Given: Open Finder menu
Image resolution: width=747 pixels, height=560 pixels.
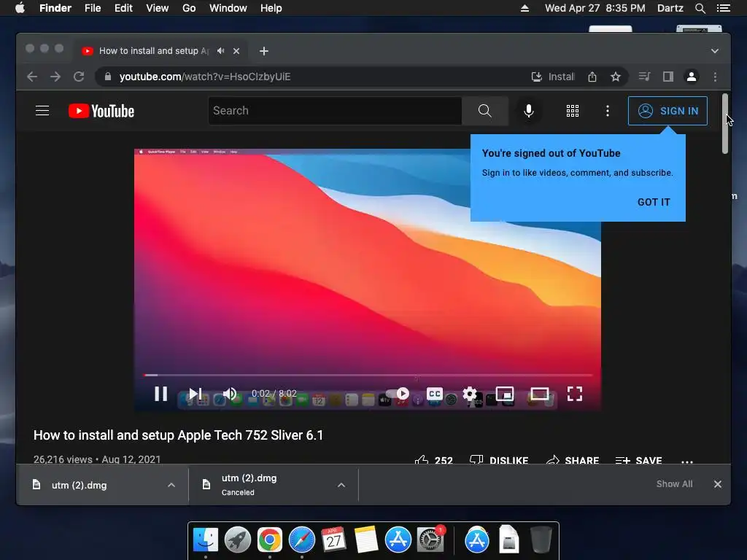Looking at the screenshot, I should pyautogui.click(x=55, y=8).
